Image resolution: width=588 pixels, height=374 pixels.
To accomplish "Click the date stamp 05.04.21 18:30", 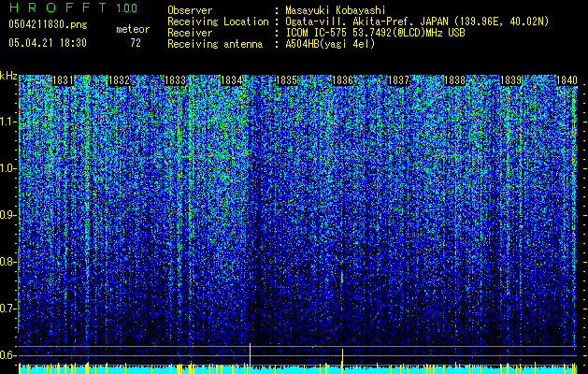I will 48,43.
